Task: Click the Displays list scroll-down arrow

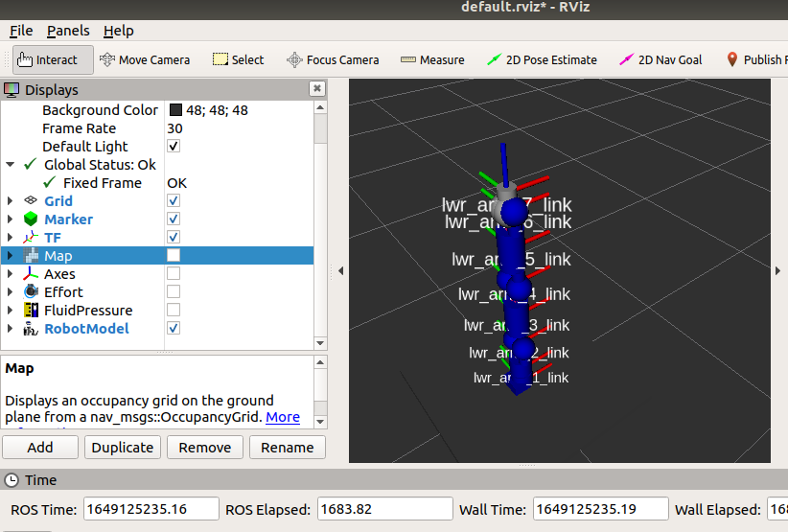Action: (x=320, y=343)
